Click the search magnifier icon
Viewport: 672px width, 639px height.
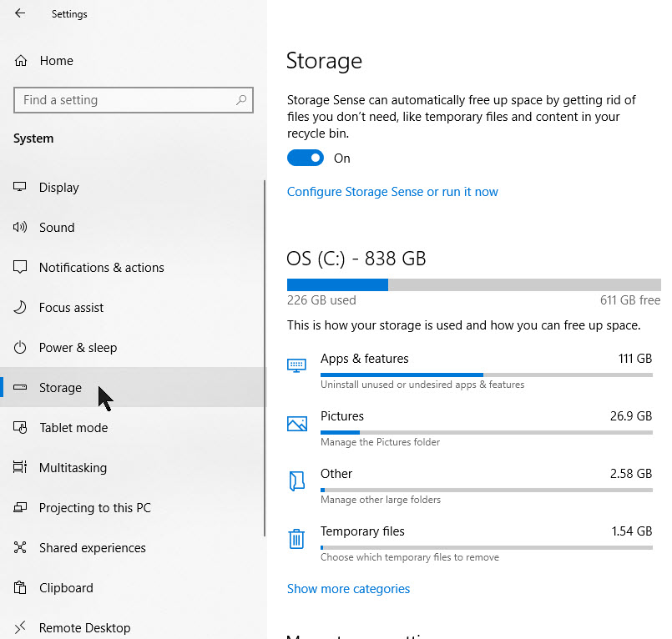point(241,100)
